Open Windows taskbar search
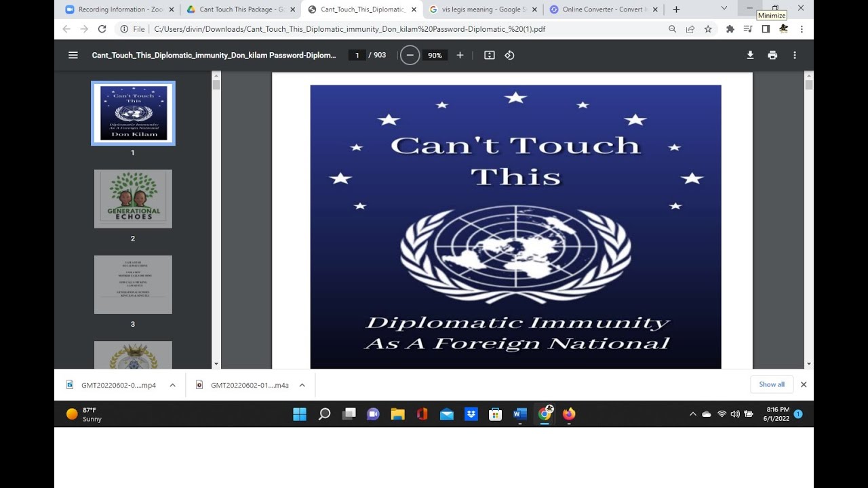This screenshot has width=868, height=488. 324,414
